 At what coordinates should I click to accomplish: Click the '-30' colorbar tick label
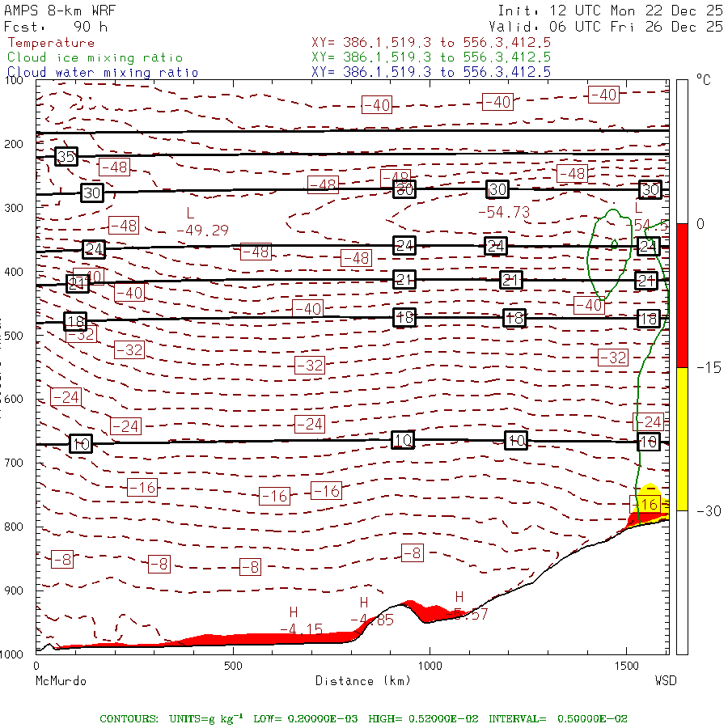pyautogui.click(x=709, y=511)
